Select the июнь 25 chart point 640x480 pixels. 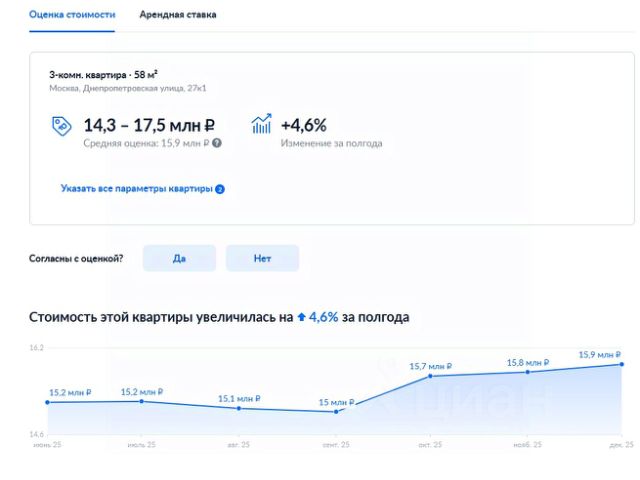(48, 402)
